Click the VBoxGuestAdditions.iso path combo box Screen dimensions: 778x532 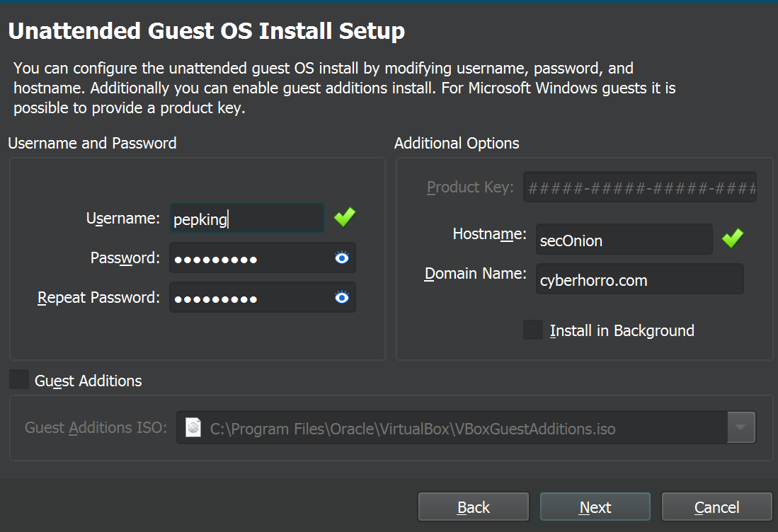pyautogui.click(x=453, y=428)
